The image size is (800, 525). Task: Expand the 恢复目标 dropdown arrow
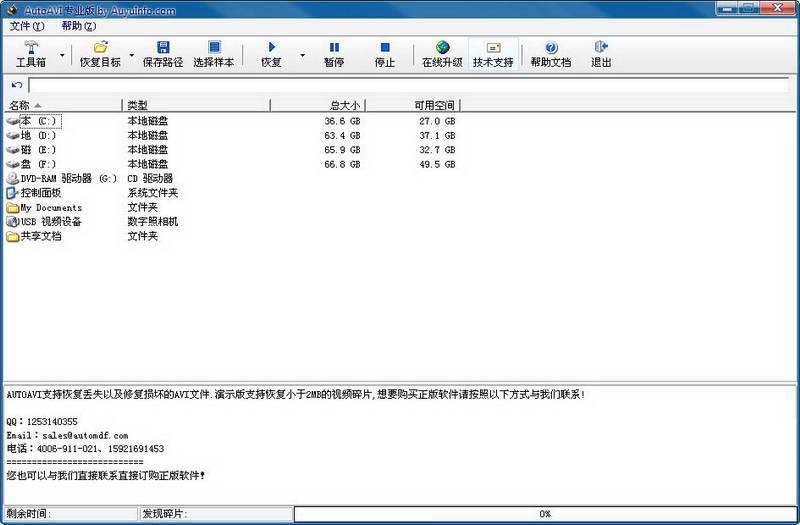point(131,54)
